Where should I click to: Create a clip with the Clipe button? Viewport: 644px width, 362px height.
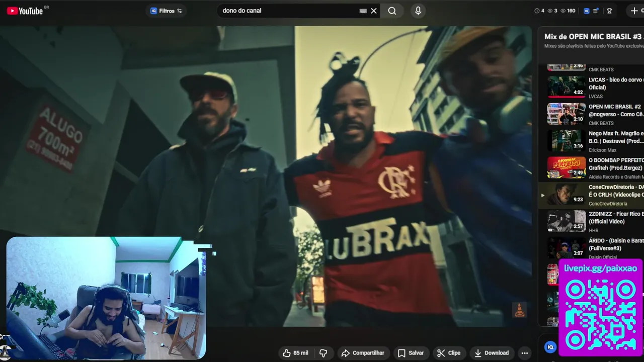[x=449, y=353]
